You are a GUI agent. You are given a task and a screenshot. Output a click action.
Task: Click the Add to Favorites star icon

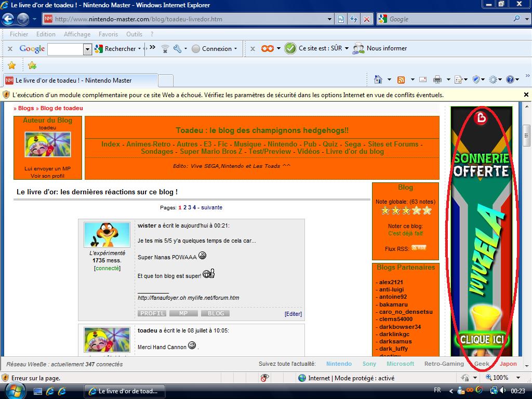[32, 65]
